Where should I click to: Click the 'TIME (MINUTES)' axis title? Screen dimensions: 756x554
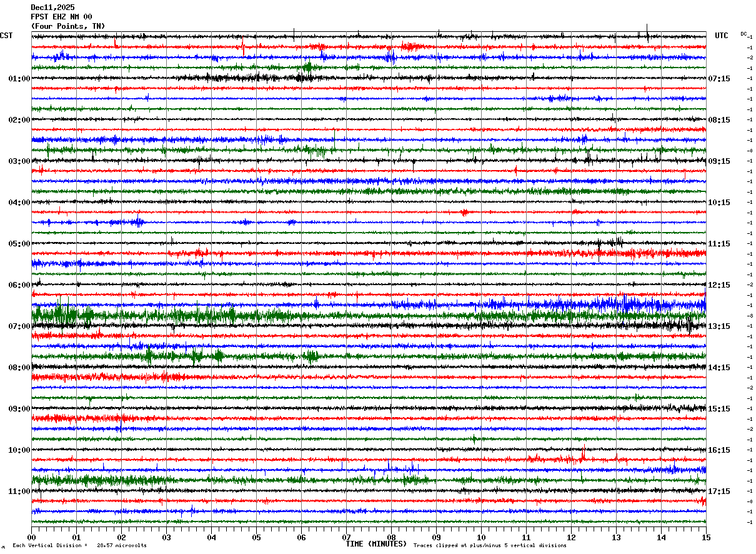[376, 544]
